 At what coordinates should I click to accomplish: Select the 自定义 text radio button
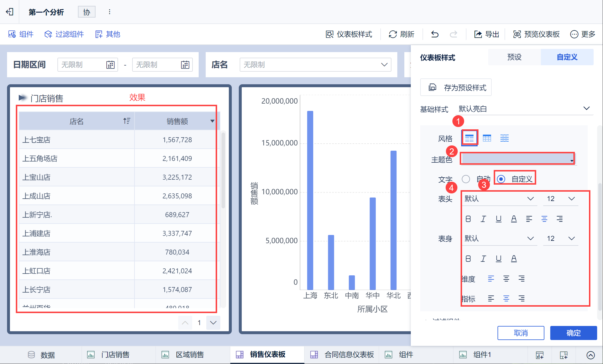(x=501, y=179)
